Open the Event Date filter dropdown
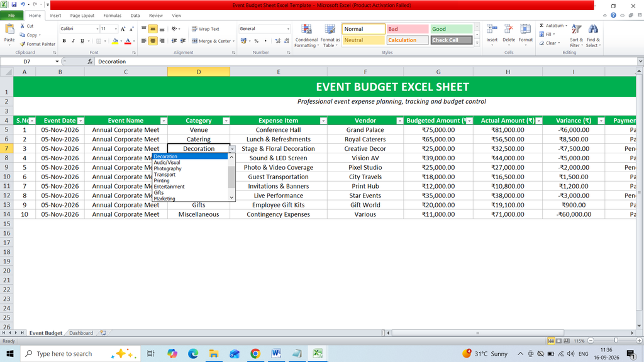The width and height of the screenshot is (644, 362). (80, 121)
